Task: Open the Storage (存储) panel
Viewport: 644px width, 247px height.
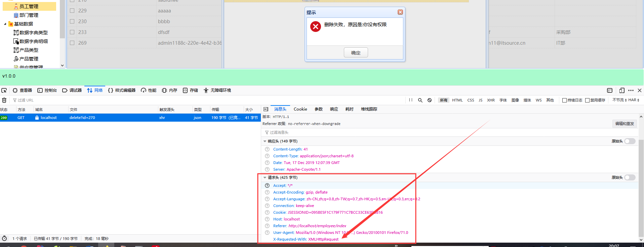Action: (190, 90)
